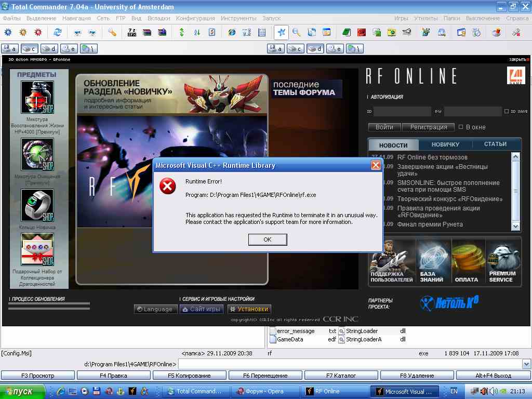The width and height of the screenshot is (532, 399).
Task: Open the Оплата payment tile
Action: [x=468, y=262]
